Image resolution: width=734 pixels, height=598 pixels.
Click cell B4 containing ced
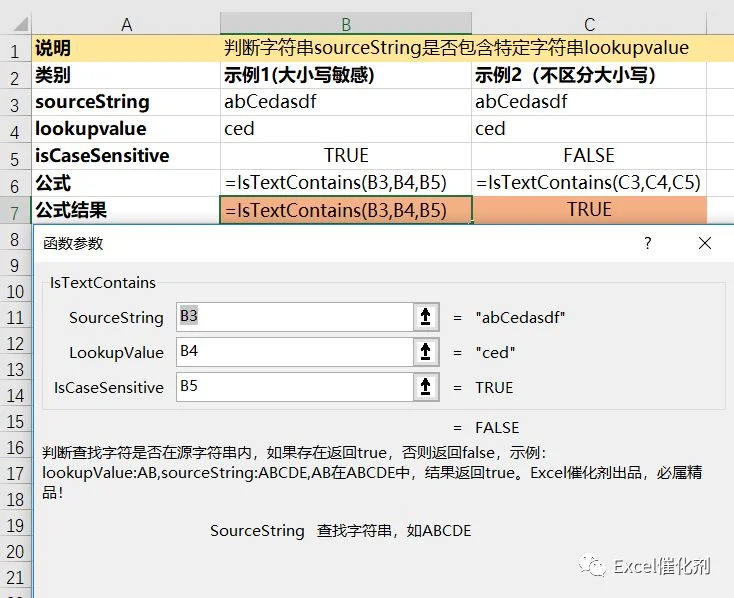click(346, 129)
